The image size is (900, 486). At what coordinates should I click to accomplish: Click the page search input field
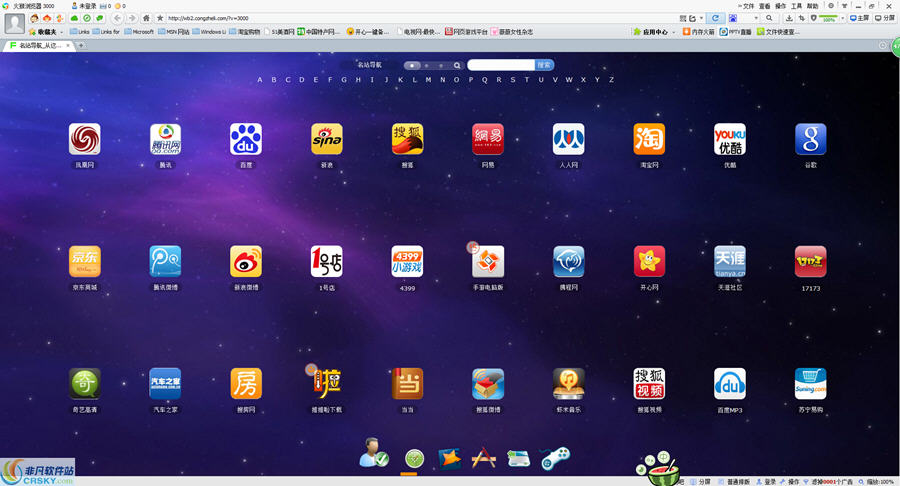click(500, 65)
